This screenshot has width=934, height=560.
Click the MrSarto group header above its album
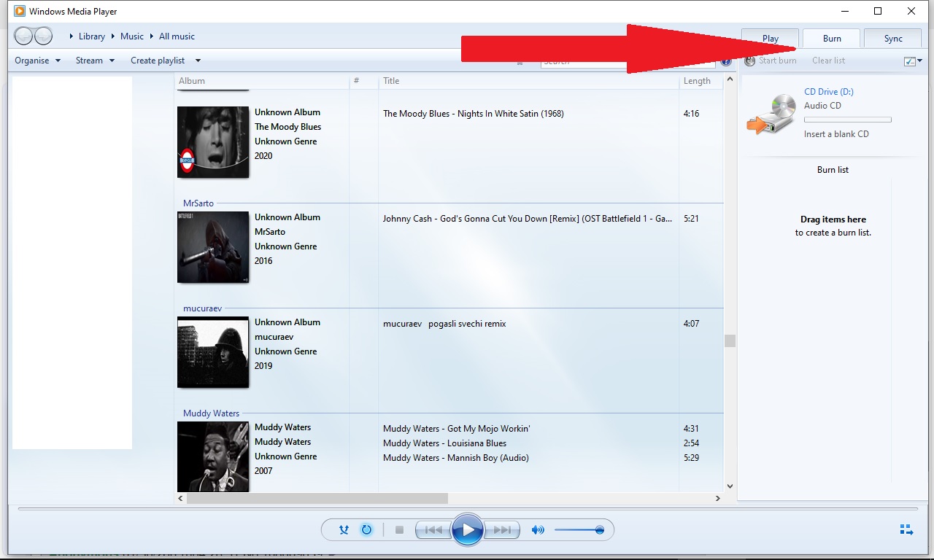click(198, 203)
